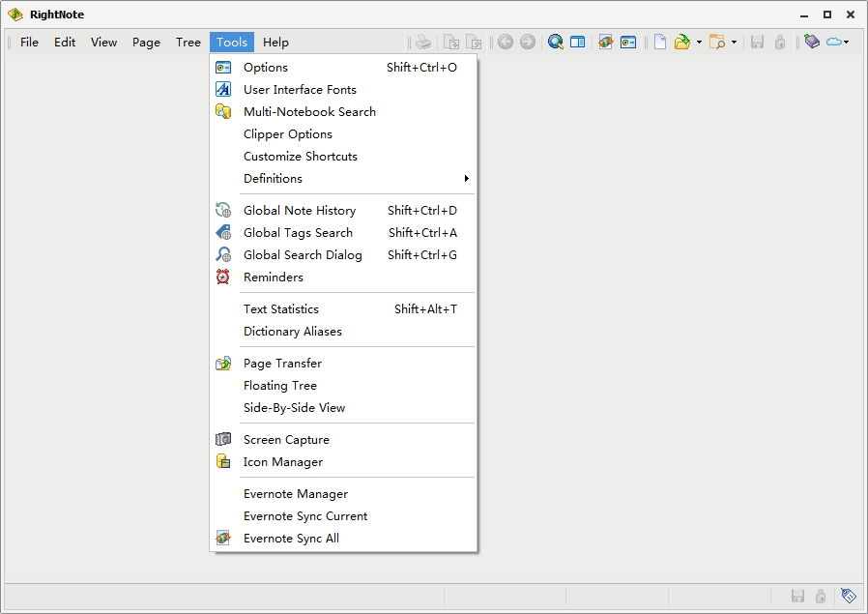Open the Icon Manager
The width and height of the screenshot is (868, 614).
click(x=343, y=462)
